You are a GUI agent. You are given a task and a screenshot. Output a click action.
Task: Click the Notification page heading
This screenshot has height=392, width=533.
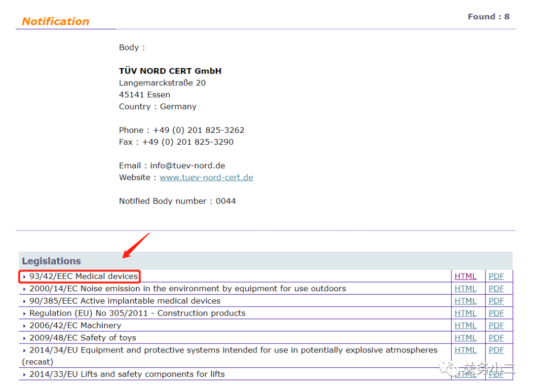[55, 21]
